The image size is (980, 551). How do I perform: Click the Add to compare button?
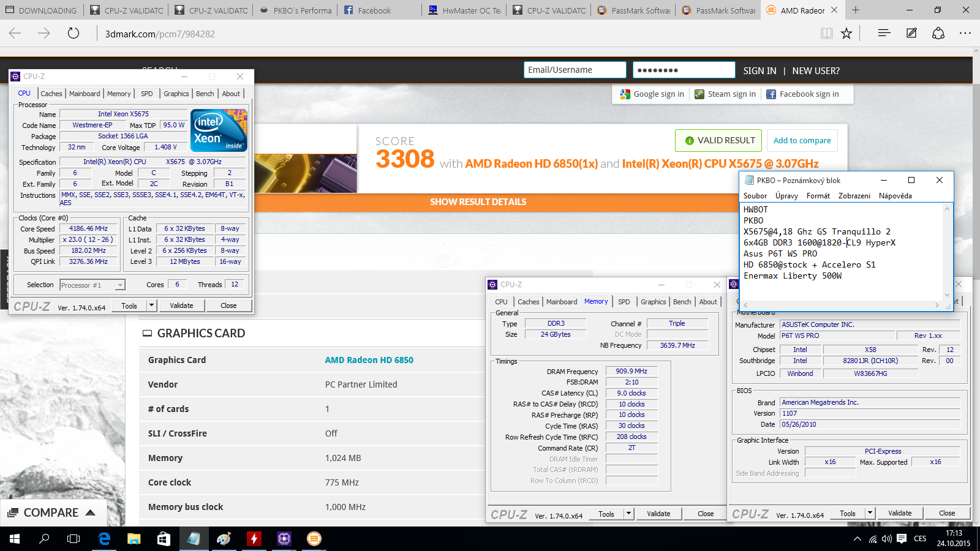(x=802, y=140)
